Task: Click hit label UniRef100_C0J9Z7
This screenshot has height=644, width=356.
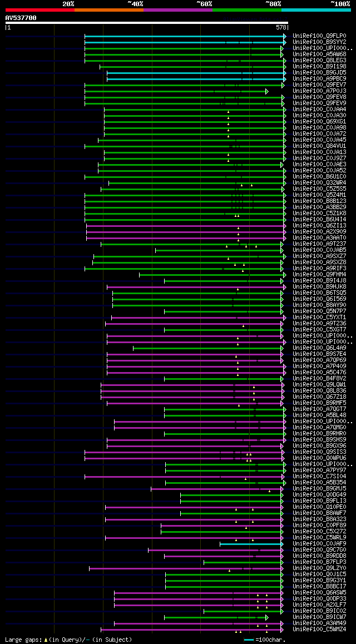Action: point(319,158)
